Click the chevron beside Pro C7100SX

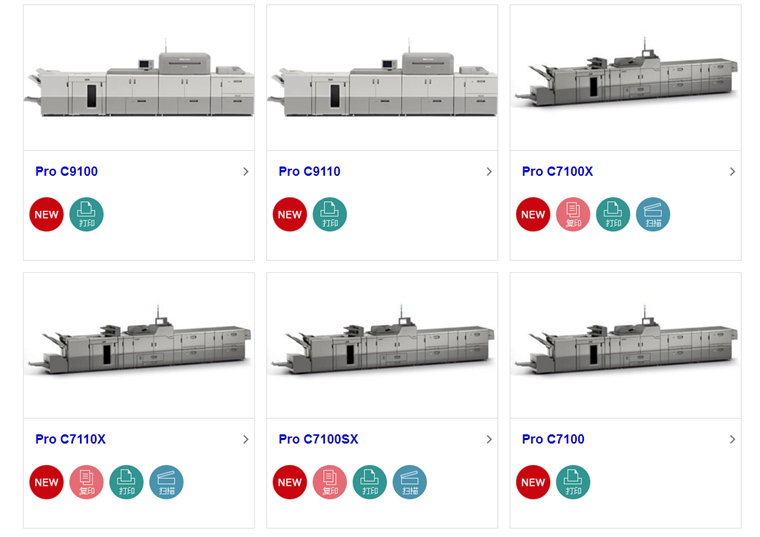click(x=489, y=439)
